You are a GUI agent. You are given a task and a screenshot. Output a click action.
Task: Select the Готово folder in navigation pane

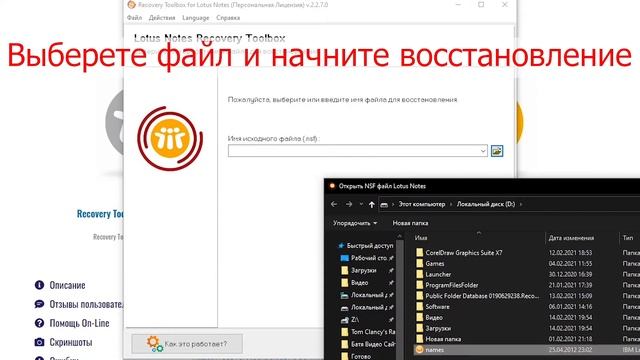click(356, 356)
